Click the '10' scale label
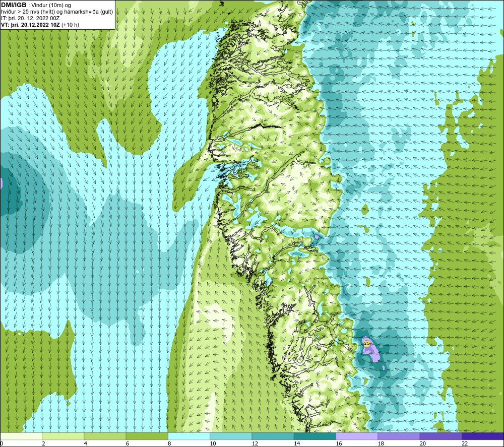Screen dimensions: 504x447 coord(213,443)
